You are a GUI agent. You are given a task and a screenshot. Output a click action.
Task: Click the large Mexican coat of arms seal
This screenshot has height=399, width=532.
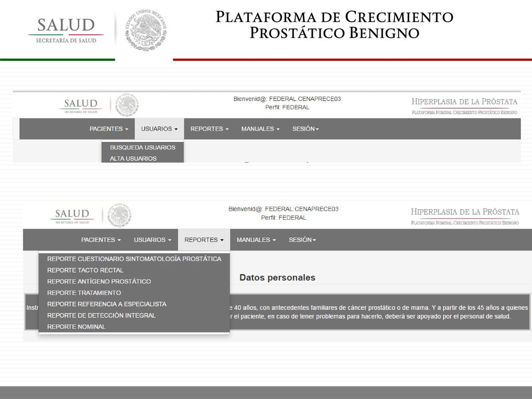[146, 30]
